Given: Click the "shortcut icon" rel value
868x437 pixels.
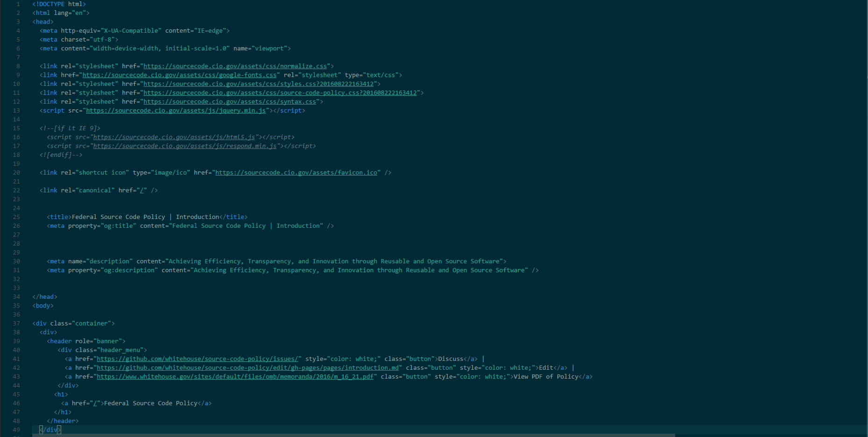Looking at the screenshot, I should [x=102, y=173].
